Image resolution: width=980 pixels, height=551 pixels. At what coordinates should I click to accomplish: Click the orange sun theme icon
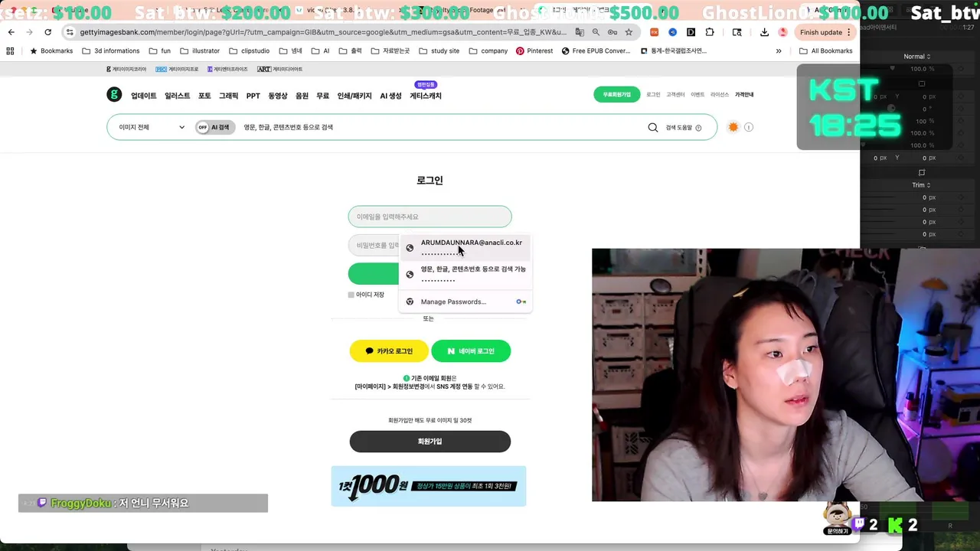(x=733, y=127)
